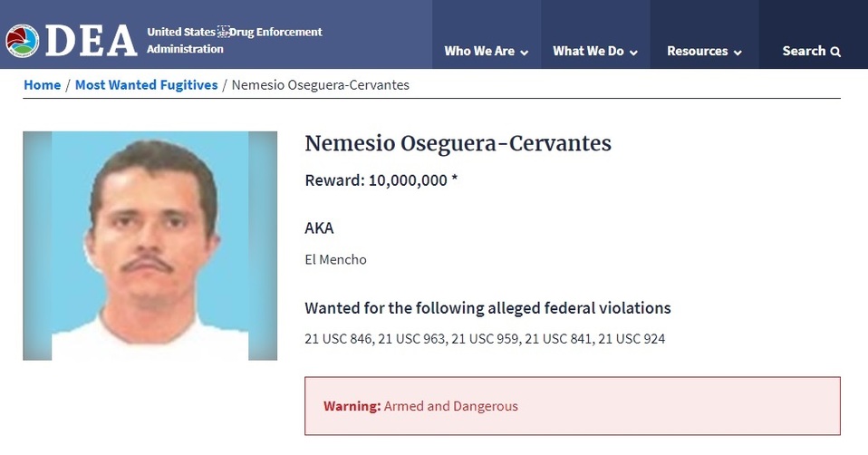Select the Resources menu label
This screenshot has width=868, height=455.
(x=697, y=52)
